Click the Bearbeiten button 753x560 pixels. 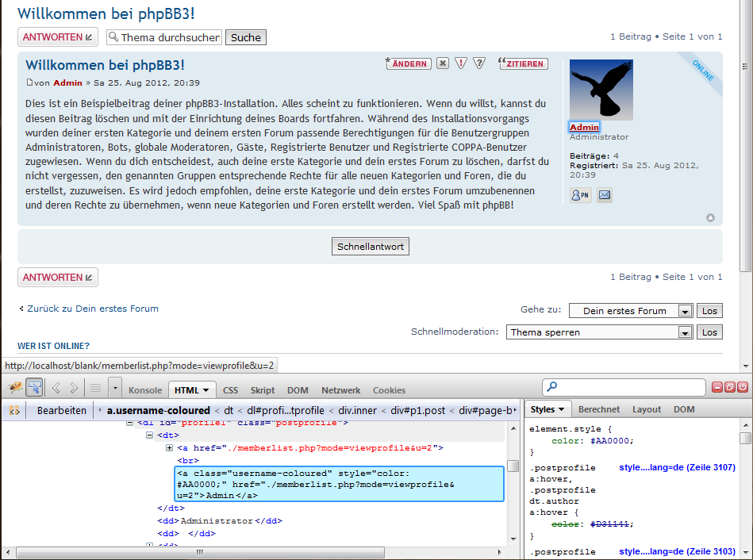[x=62, y=411]
